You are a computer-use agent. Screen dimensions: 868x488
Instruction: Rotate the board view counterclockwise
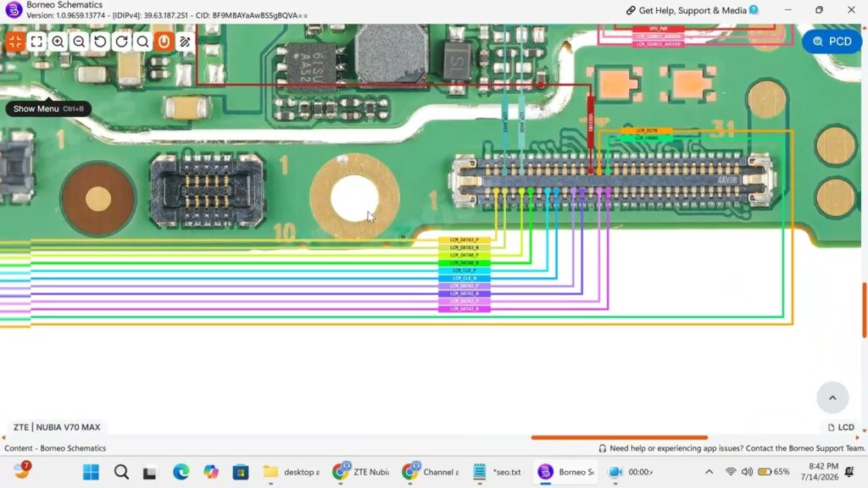click(x=100, y=42)
